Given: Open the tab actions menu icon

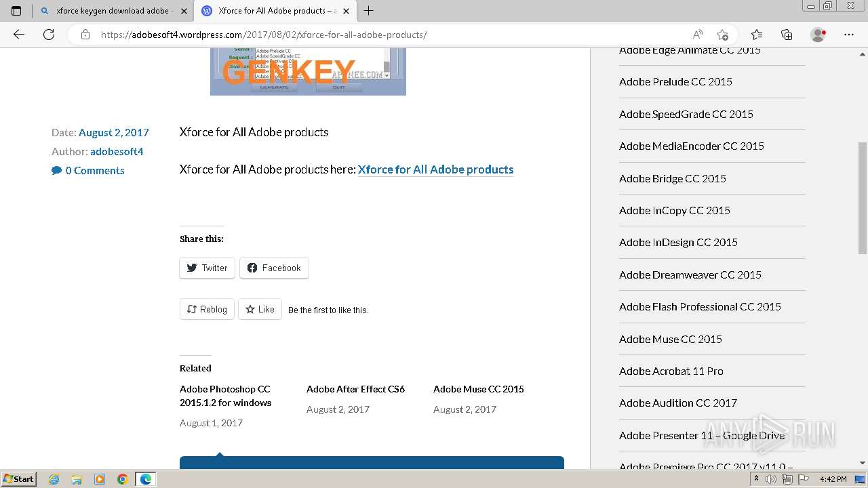Looking at the screenshot, I should [16, 11].
